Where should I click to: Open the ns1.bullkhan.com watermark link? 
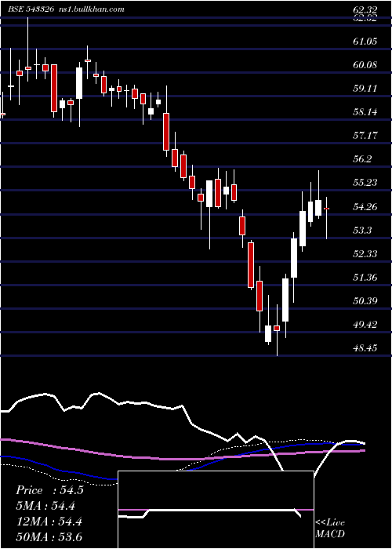coord(92,9)
